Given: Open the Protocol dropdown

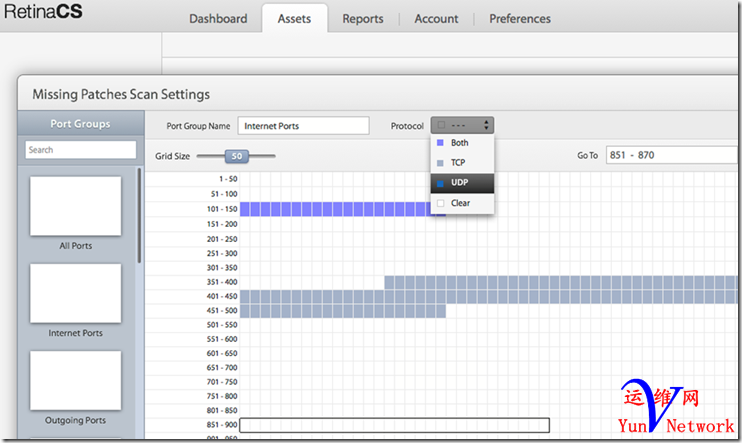Looking at the screenshot, I should [x=462, y=125].
